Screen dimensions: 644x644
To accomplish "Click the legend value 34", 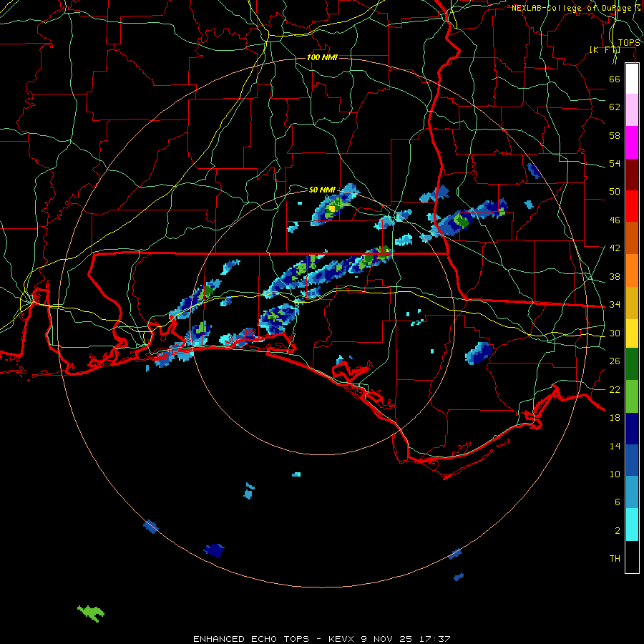I will coord(615,304).
